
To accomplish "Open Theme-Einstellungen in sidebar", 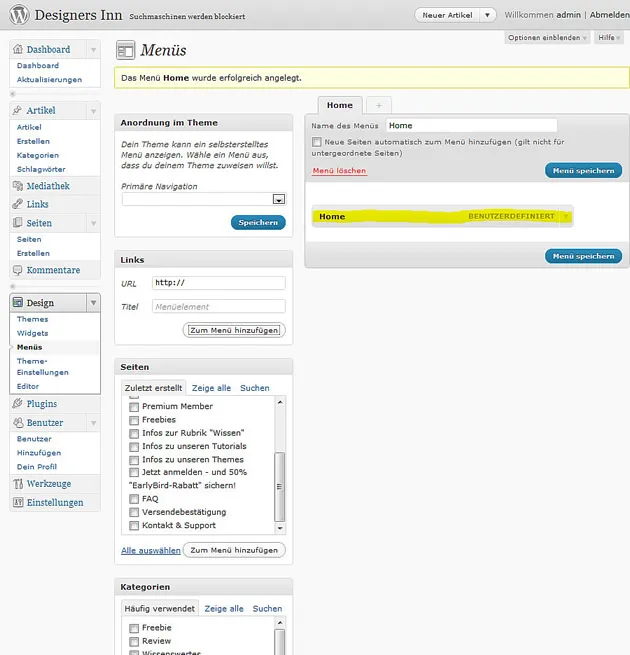I will (x=43, y=367).
